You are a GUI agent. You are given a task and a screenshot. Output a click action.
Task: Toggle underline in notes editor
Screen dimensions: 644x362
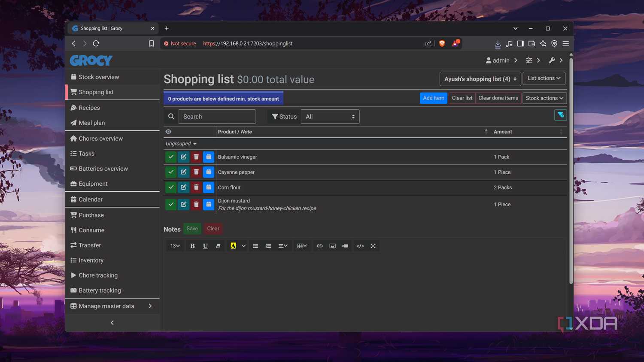pos(205,246)
